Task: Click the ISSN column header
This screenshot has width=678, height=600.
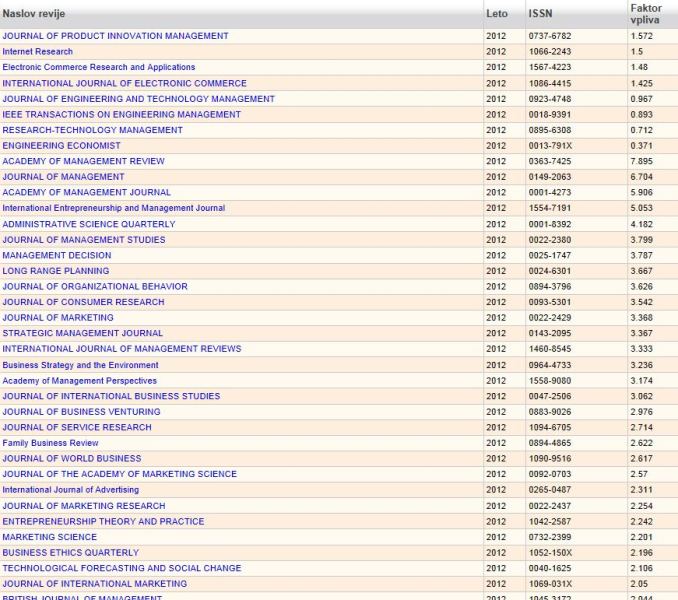Action: click(539, 14)
